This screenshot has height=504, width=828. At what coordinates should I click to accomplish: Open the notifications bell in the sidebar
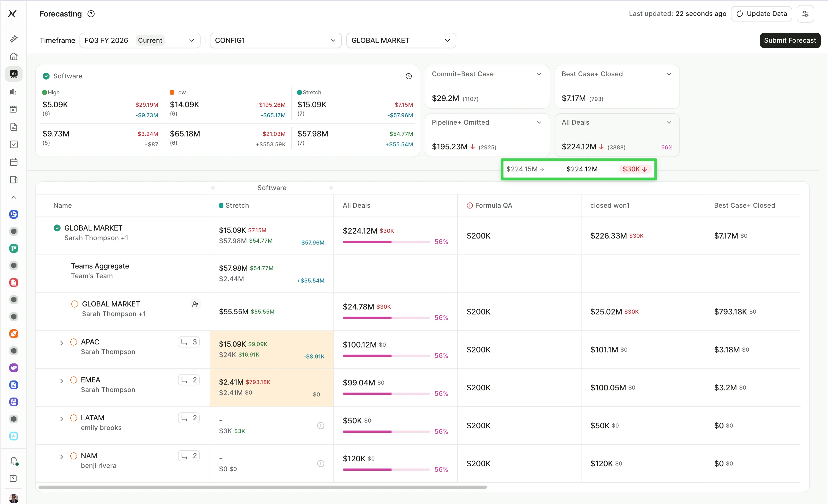tap(13, 461)
